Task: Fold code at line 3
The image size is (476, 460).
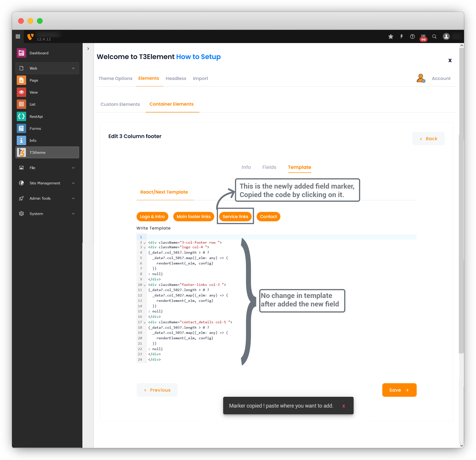Action: (x=145, y=247)
